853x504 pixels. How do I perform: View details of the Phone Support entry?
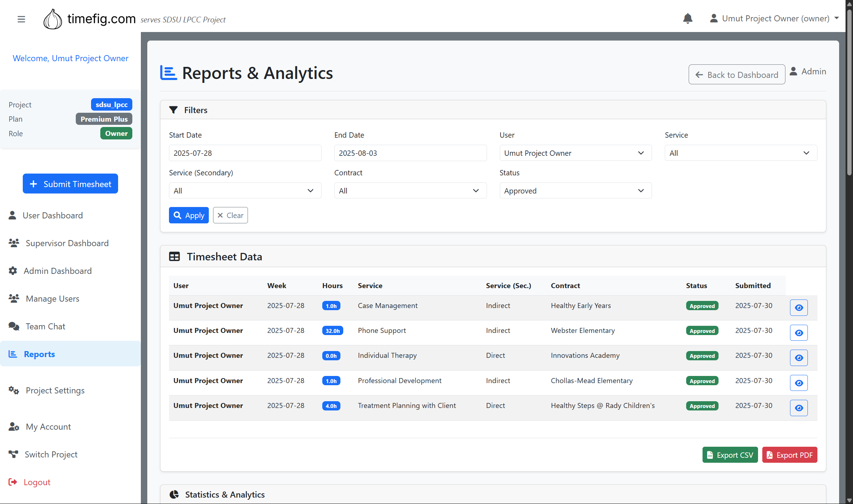point(799,333)
